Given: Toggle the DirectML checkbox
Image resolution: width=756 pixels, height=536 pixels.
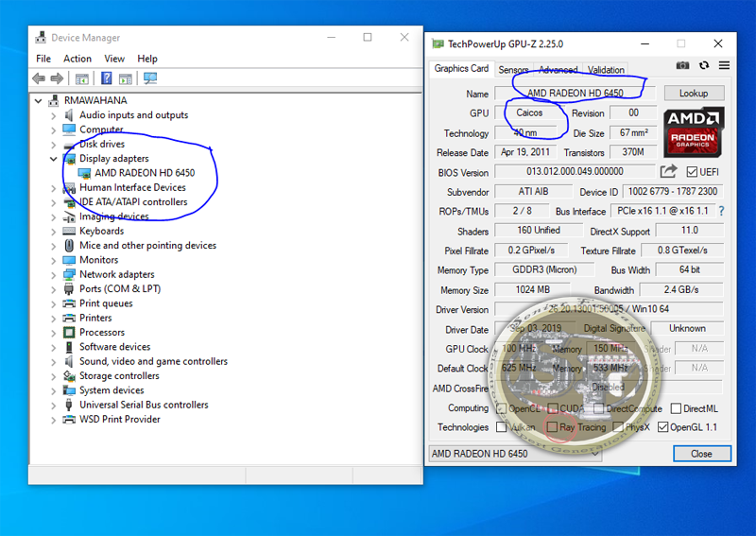Looking at the screenshot, I should coord(676,408).
